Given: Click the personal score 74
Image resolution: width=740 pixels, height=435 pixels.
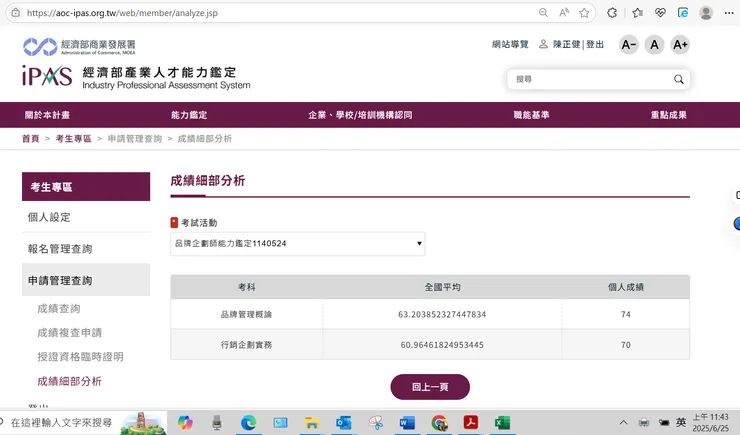Looking at the screenshot, I should coord(626,314).
